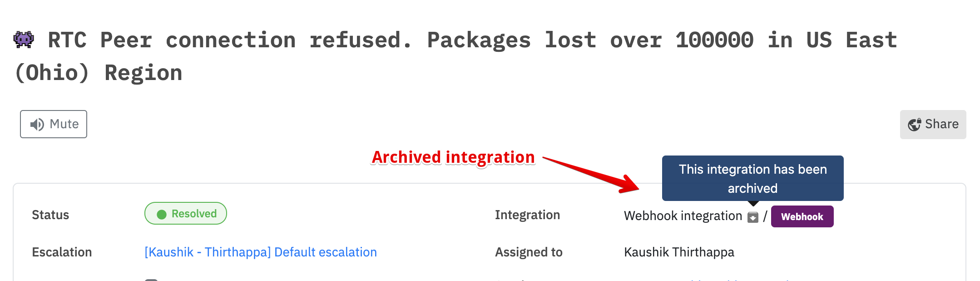Click the red Archived integration annotation
Screen dimensions: 980x281
(x=453, y=157)
